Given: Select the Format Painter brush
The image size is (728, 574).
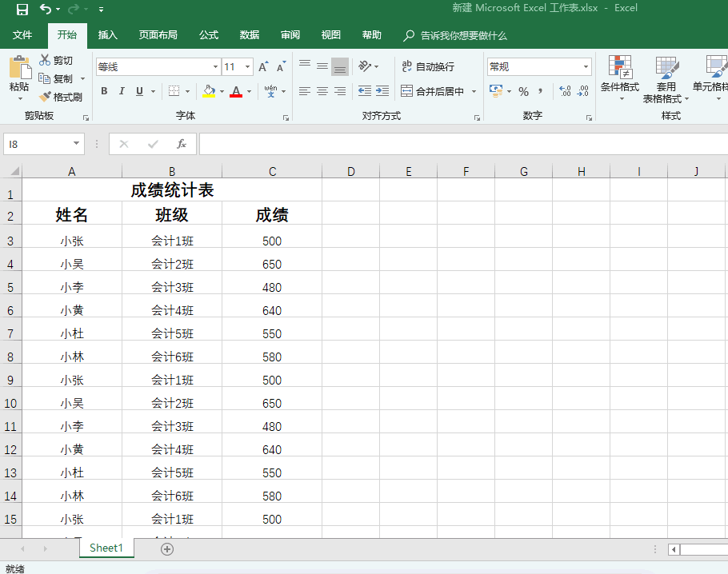Looking at the screenshot, I should click(x=45, y=97).
